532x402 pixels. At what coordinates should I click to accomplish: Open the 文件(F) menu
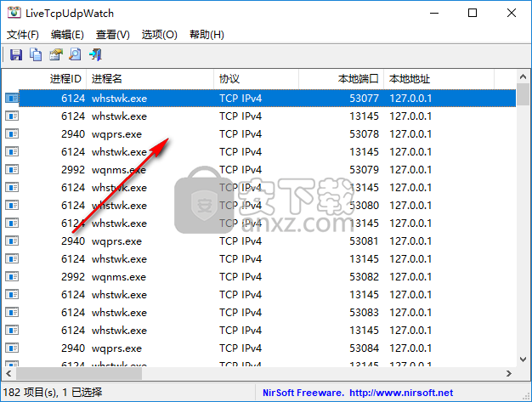pos(23,35)
